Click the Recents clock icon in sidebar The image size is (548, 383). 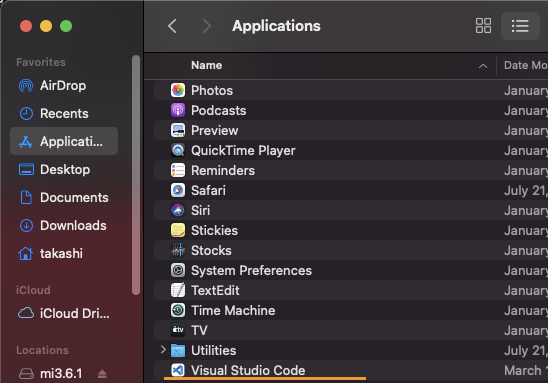[26, 114]
